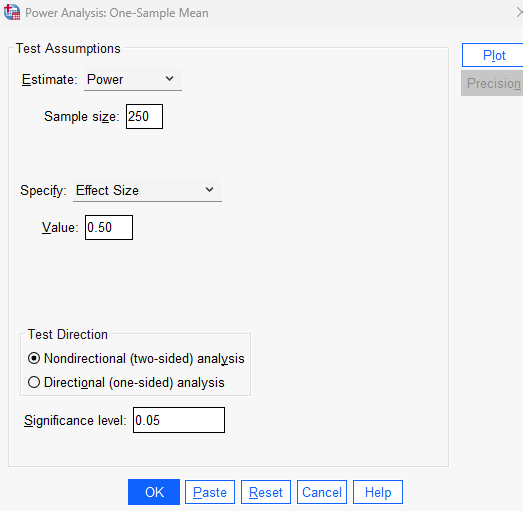Image resolution: width=523 pixels, height=511 pixels.
Task: Click the disabled Precision button
Action: [x=493, y=83]
